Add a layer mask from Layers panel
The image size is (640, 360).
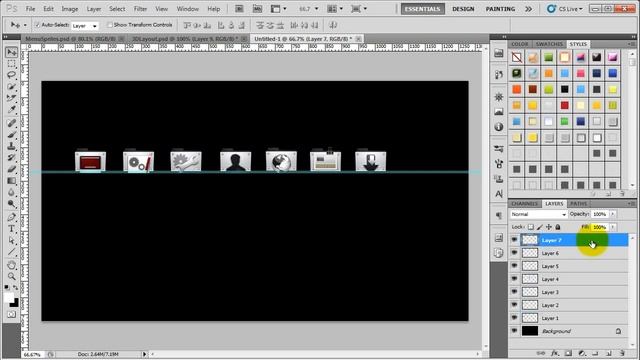point(568,353)
